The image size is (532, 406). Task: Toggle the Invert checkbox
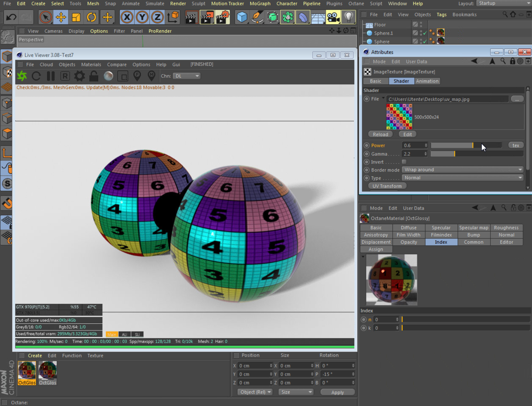[404, 162]
